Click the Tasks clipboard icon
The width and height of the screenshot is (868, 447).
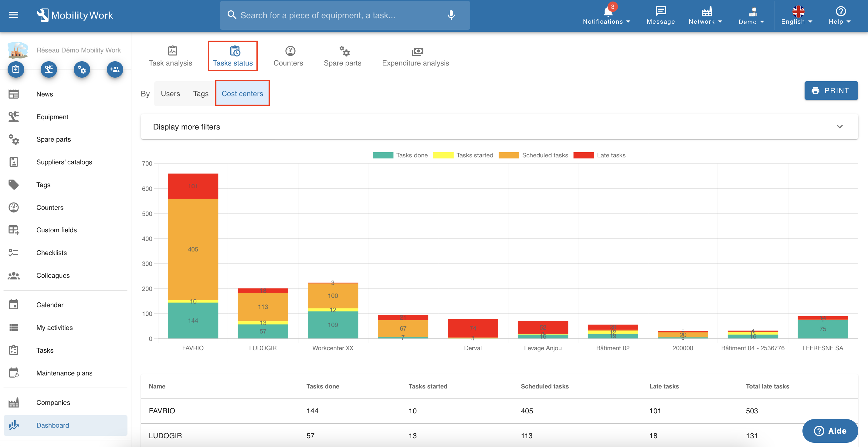(x=13, y=350)
